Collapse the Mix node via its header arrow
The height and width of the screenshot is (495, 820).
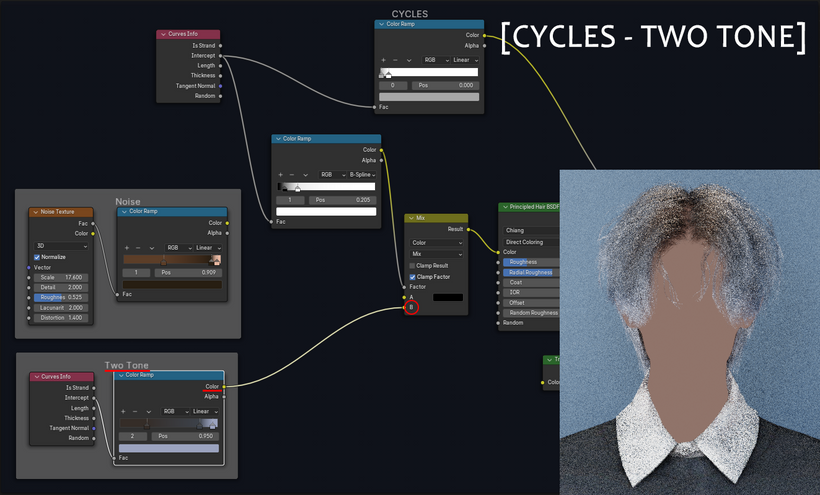click(411, 218)
